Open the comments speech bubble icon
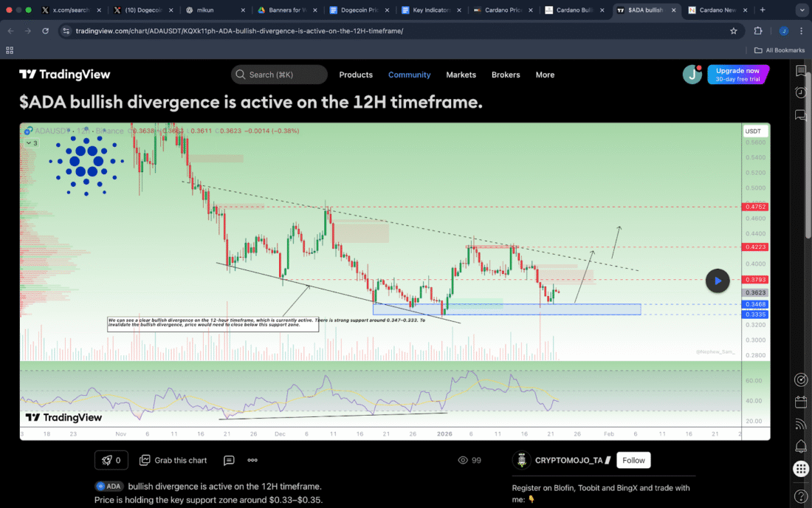The height and width of the screenshot is (508, 812). (x=229, y=460)
